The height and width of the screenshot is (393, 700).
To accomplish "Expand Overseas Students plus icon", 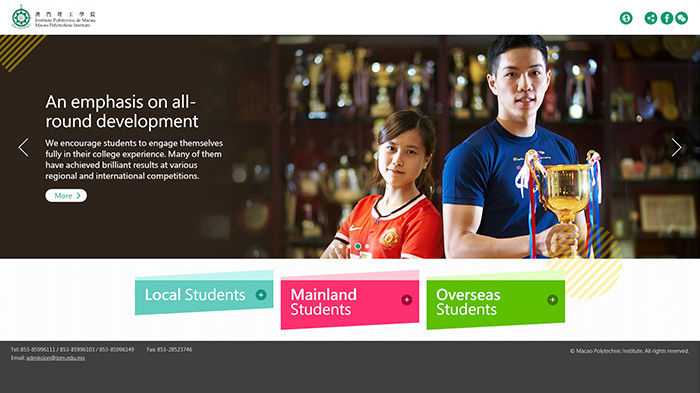I will pyautogui.click(x=552, y=300).
